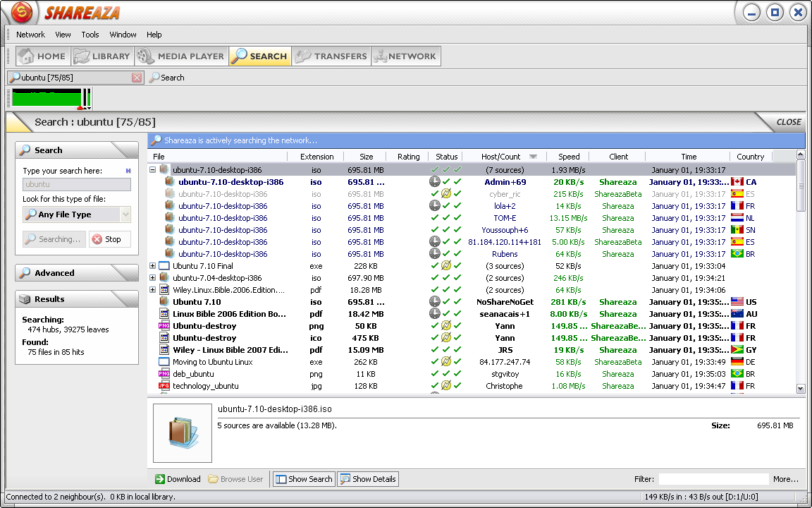Collapse the Results panel header

77,299
